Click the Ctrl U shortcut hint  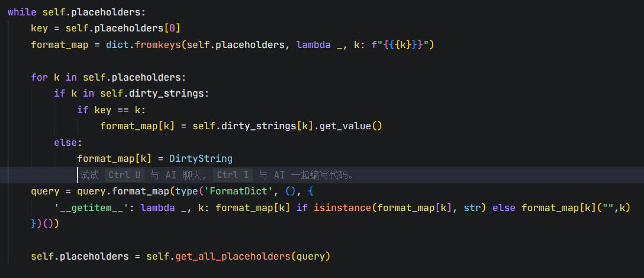point(124,175)
